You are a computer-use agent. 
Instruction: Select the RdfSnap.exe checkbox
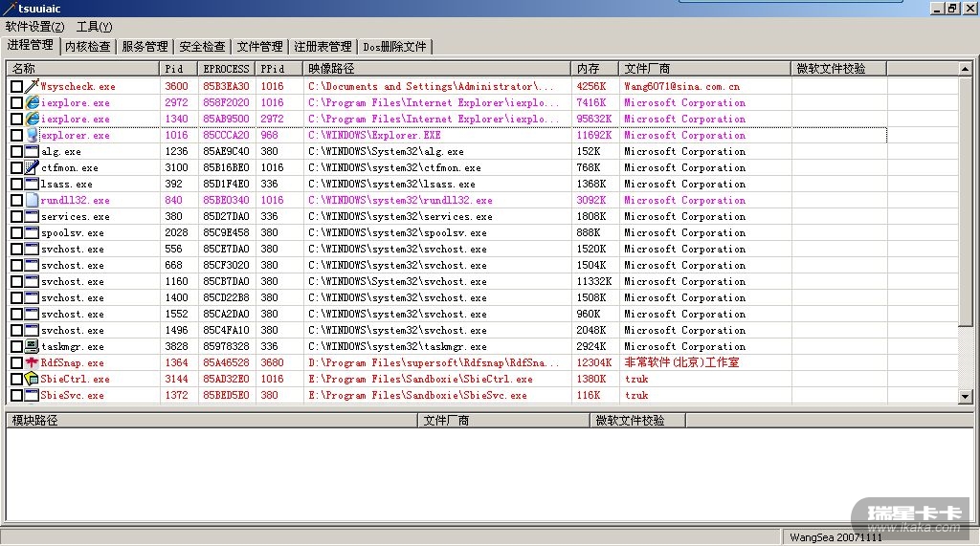pyautogui.click(x=17, y=362)
